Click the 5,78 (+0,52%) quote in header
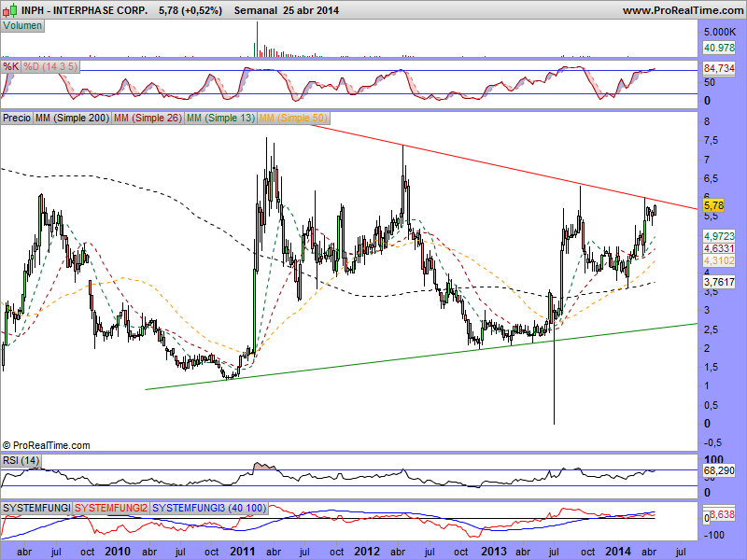 pos(190,10)
